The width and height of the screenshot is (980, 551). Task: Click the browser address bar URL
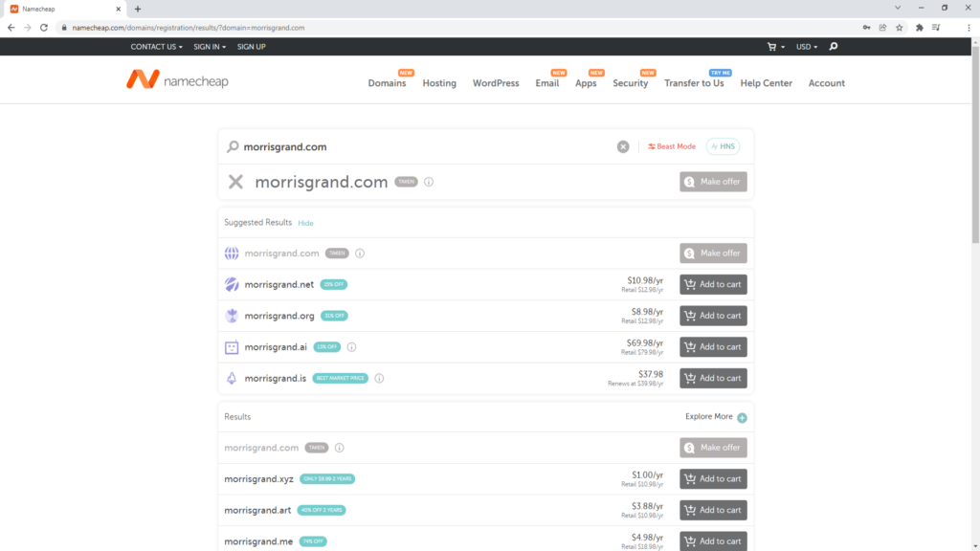(x=189, y=28)
